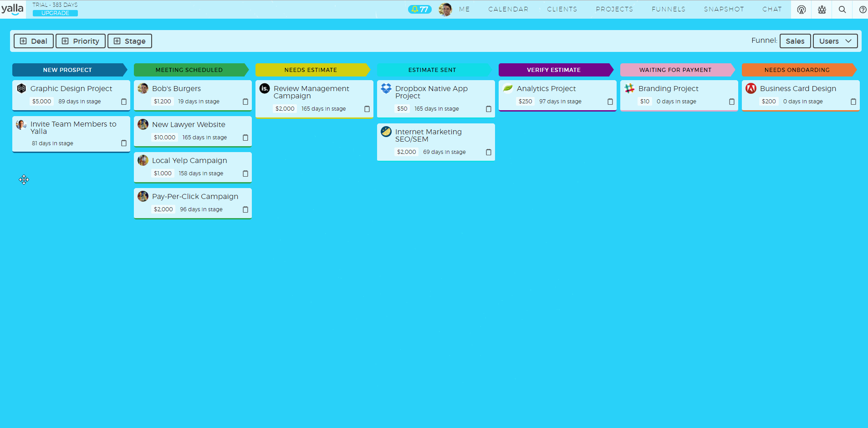Image resolution: width=868 pixels, height=428 pixels.
Task: Click the Verify Estimate stage header
Action: (x=556, y=70)
